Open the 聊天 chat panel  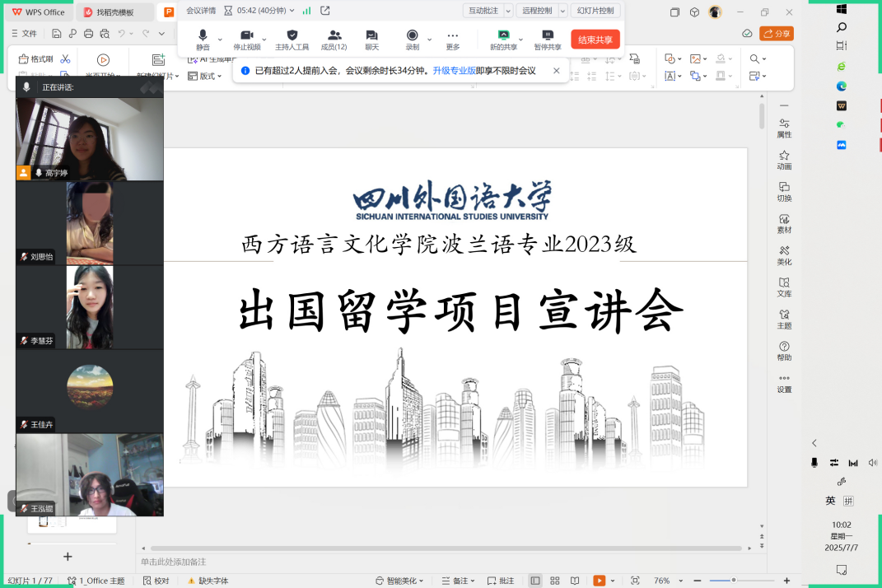[372, 39]
